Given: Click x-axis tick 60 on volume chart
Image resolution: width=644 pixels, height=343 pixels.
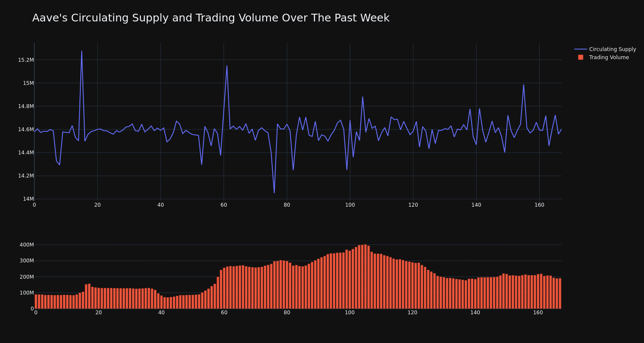Looking at the screenshot, I should click(x=224, y=313).
